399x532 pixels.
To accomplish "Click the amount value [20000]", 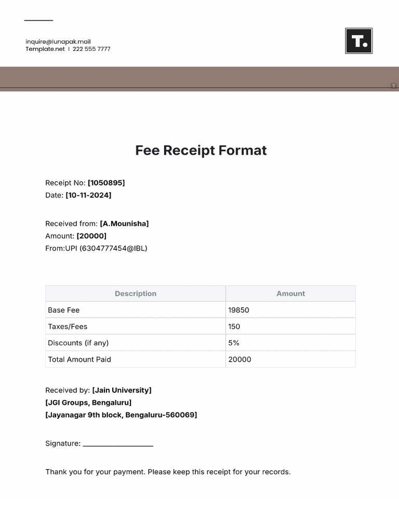I will (91, 236).
